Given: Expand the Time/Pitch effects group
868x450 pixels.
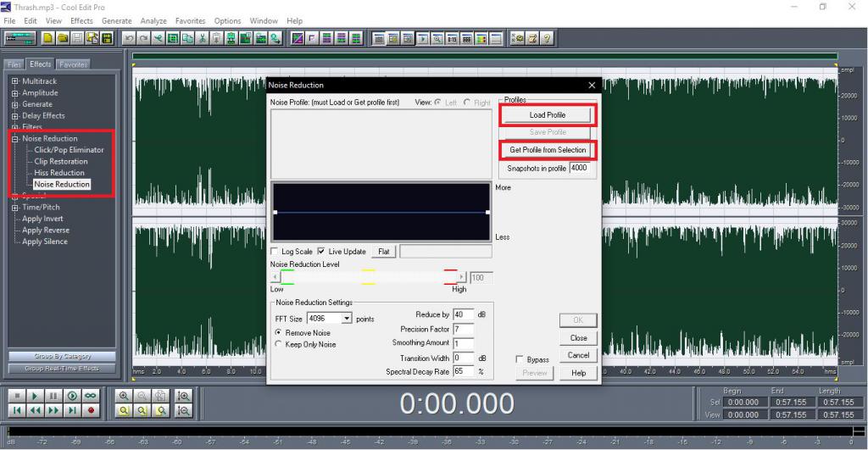Looking at the screenshot, I should (x=15, y=208).
